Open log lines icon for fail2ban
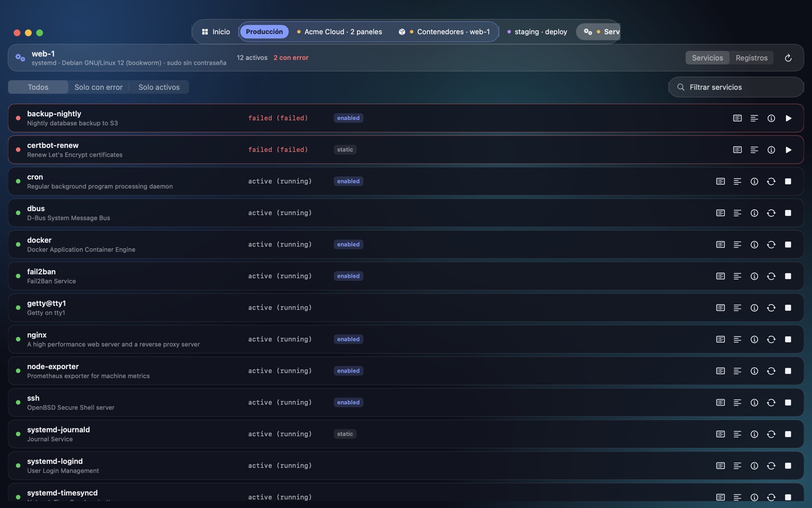This screenshot has height=508, width=812. point(737,276)
